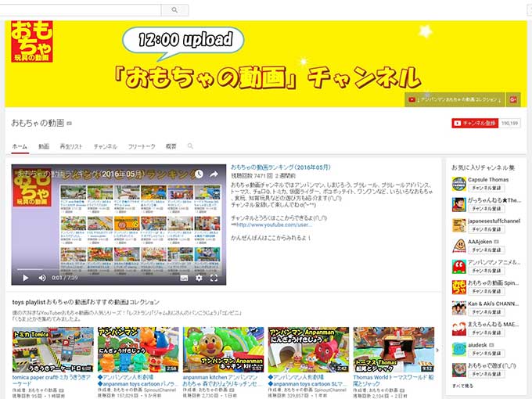
Task: Subscribe to japanesestuffchannel
Action: point(487,229)
